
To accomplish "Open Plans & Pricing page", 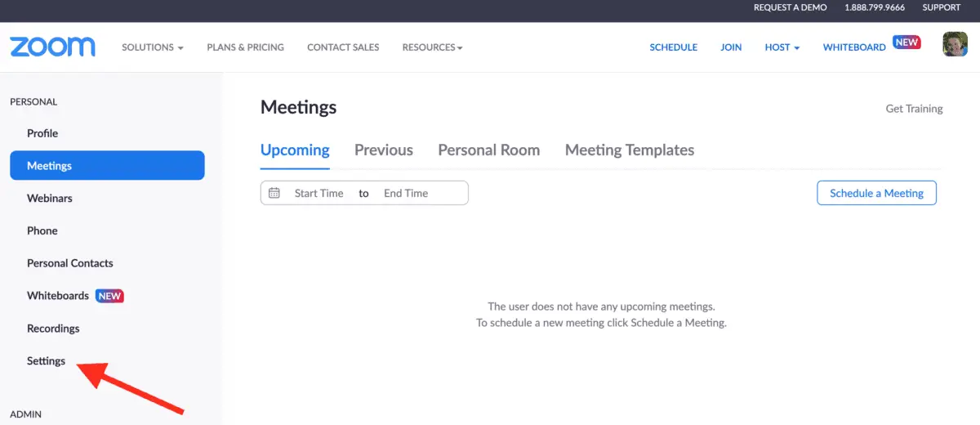I will pos(245,47).
